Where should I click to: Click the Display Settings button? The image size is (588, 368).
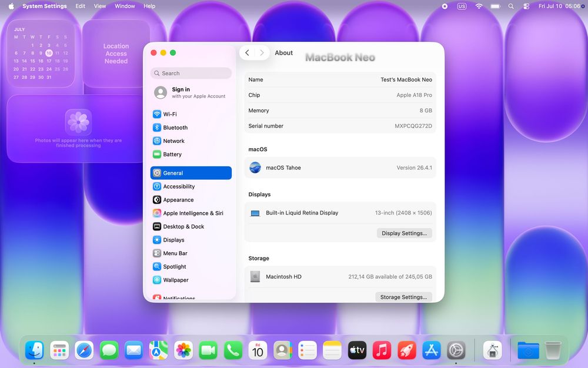tap(405, 233)
